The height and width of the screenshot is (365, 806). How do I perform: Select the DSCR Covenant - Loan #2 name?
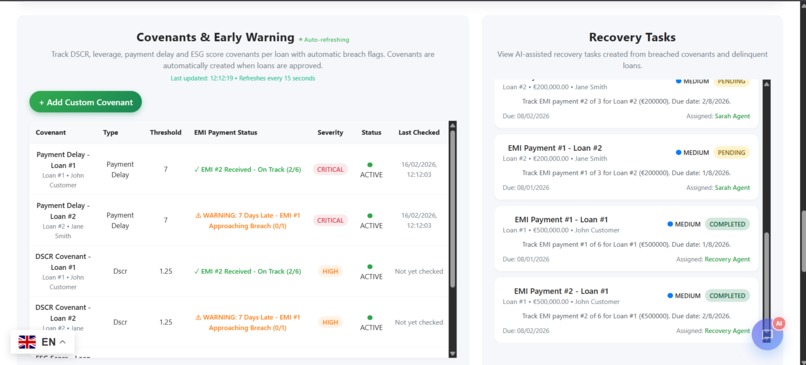click(x=63, y=313)
